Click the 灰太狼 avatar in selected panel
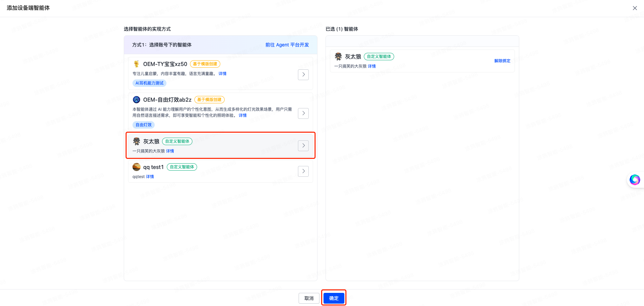This screenshot has height=306, width=644. coord(338,57)
